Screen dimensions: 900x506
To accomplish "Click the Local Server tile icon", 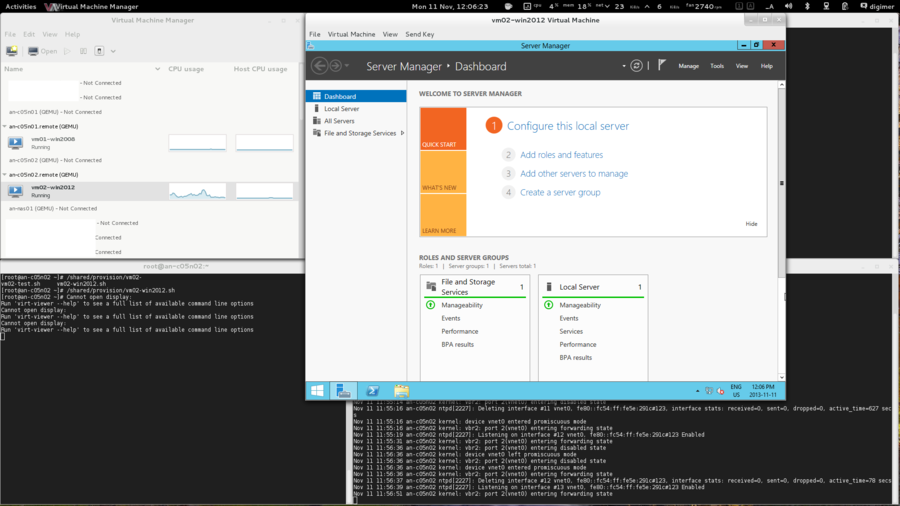I will click(549, 287).
